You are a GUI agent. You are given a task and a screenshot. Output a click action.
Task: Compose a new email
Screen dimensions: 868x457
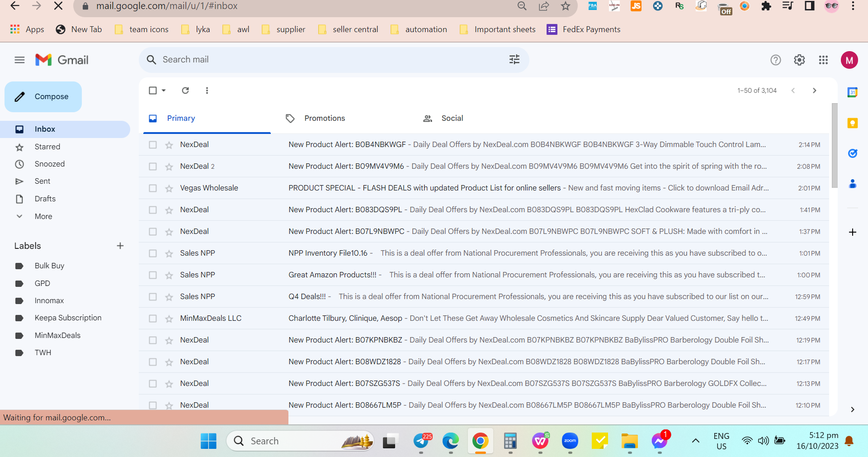43,96
